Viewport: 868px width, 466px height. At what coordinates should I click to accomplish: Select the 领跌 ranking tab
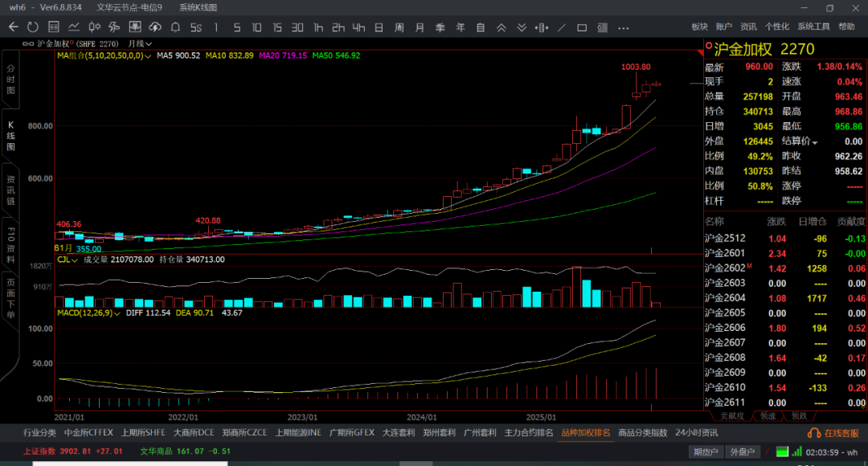[800, 416]
